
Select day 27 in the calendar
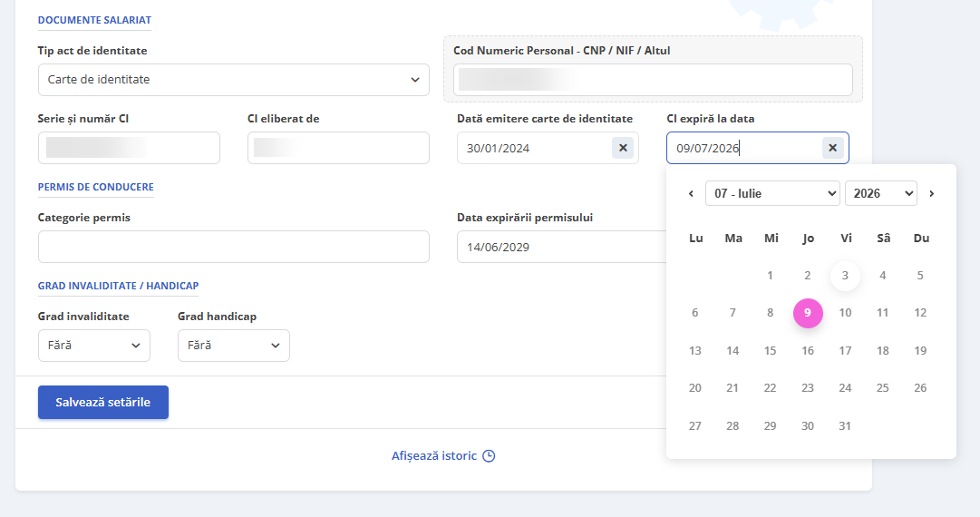[695, 425]
